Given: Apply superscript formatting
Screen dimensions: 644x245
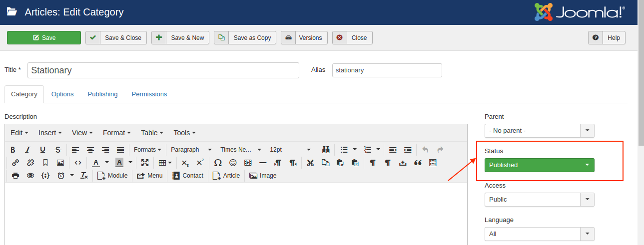Looking at the screenshot, I should point(200,163).
